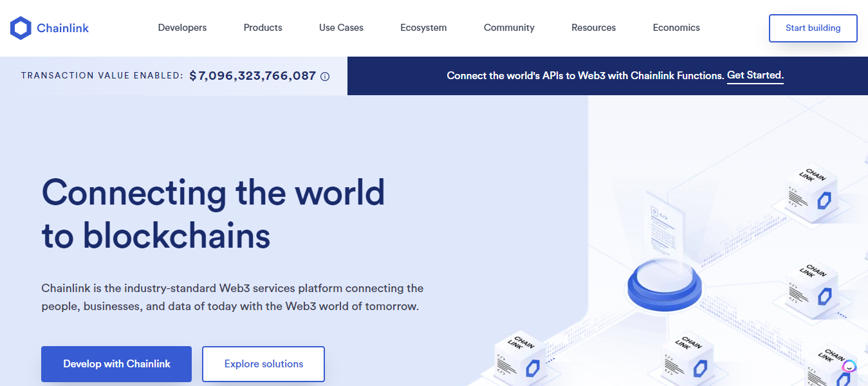
Task: Click the Start building button
Action: pyautogui.click(x=813, y=28)
